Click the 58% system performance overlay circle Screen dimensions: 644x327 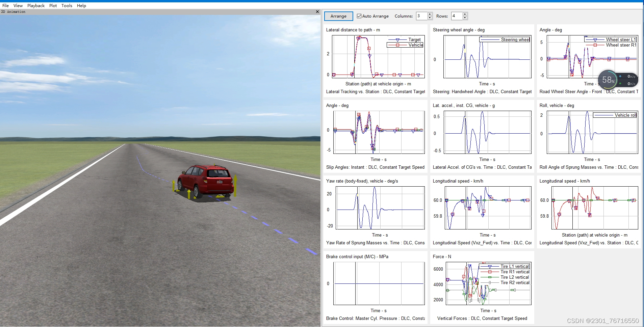608,80
